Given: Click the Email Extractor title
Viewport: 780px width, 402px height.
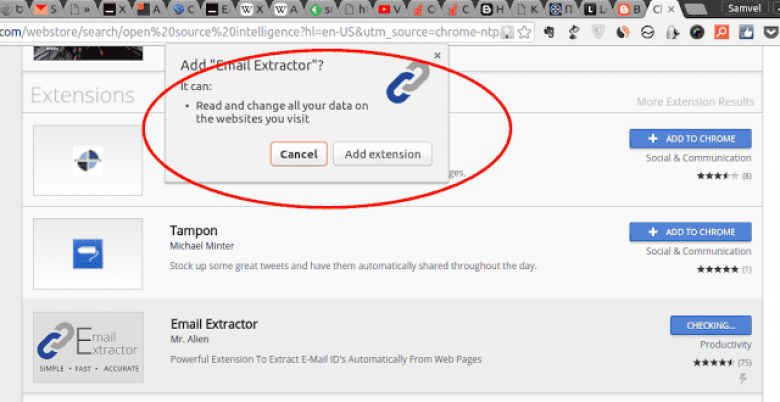Looking at the screenshot, I should (x=214, y=324).
